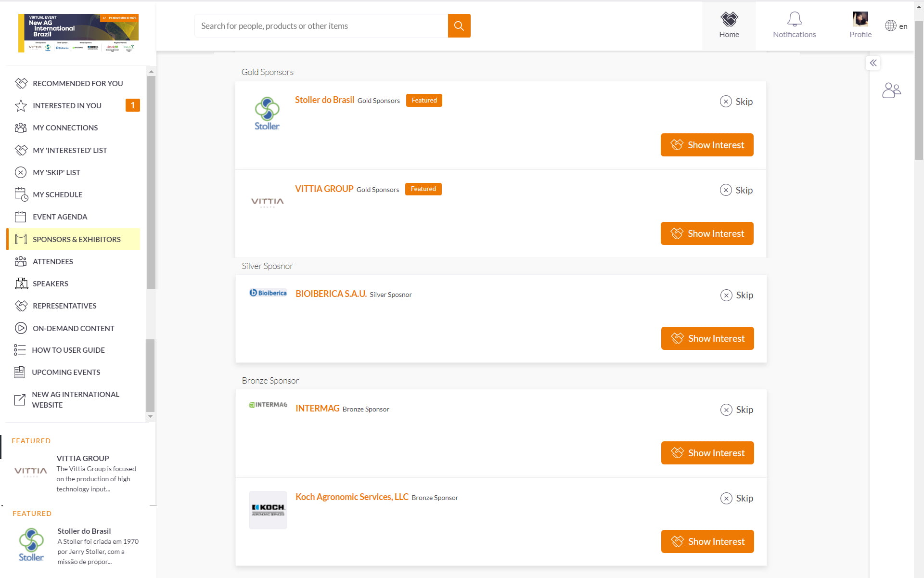924x578 pixels.
Task: Click KOCH logo thumbnail
Action: pyautogui.click(x=268, y=510)
